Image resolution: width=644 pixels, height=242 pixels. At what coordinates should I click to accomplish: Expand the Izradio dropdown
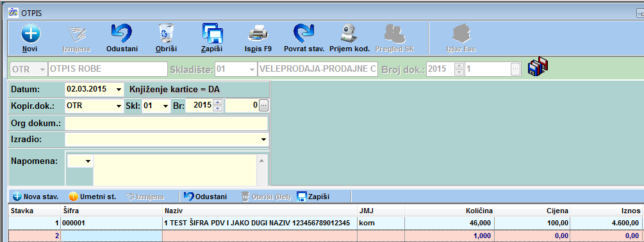(263, 140)
